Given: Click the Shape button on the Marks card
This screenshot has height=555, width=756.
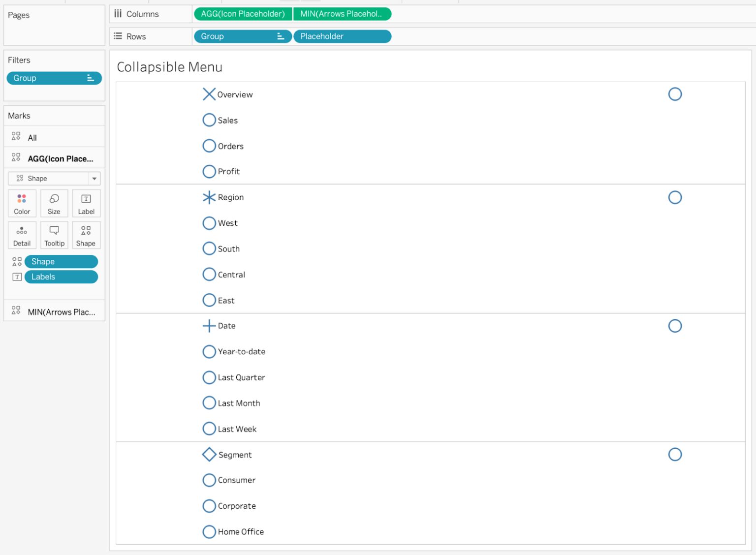Looking at the screenshot, I should (86, 235).
